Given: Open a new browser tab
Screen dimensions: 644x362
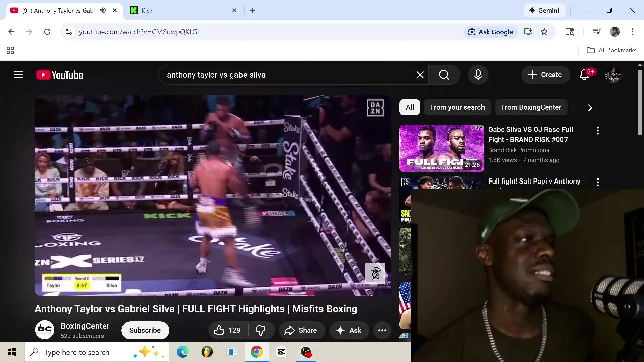Looking at the screenshot, I should [253, 10].
